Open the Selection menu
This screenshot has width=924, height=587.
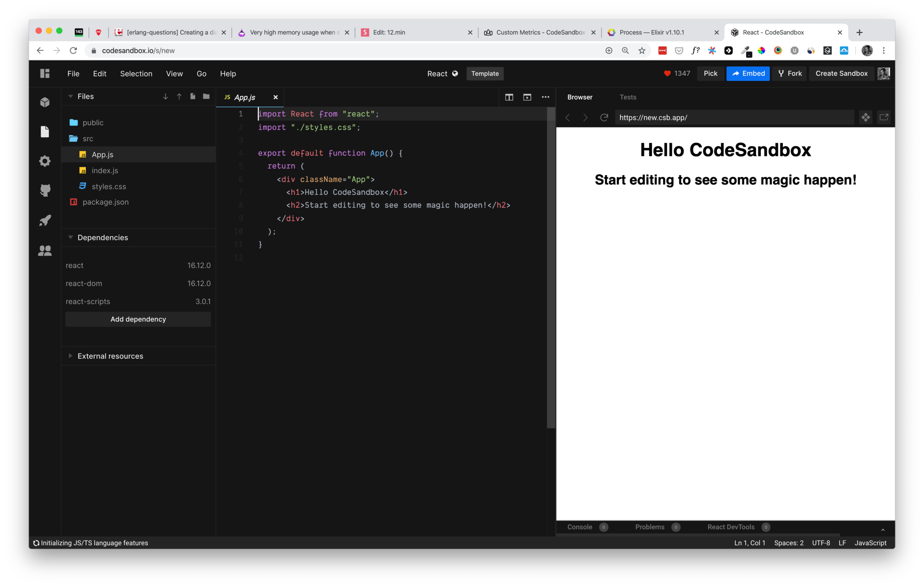136,73
